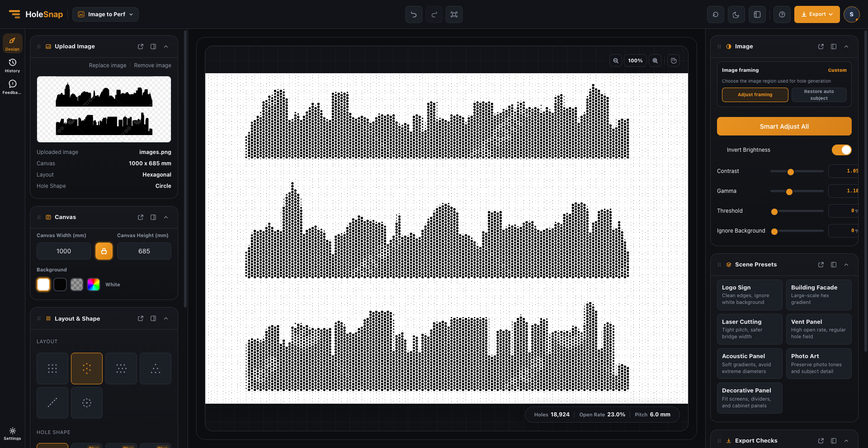The image size is (868, 448).
Task: Pop out the Export Checks panel
Action: click(x=821, y=441)
